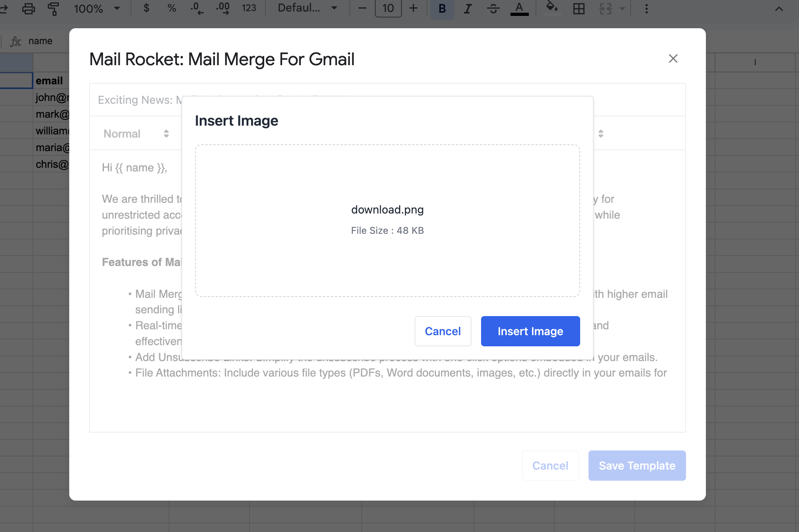The width and height of the screenshot is (799, 532).
Task: Open the Default font dropdown
Action: [x=307, y=8]
